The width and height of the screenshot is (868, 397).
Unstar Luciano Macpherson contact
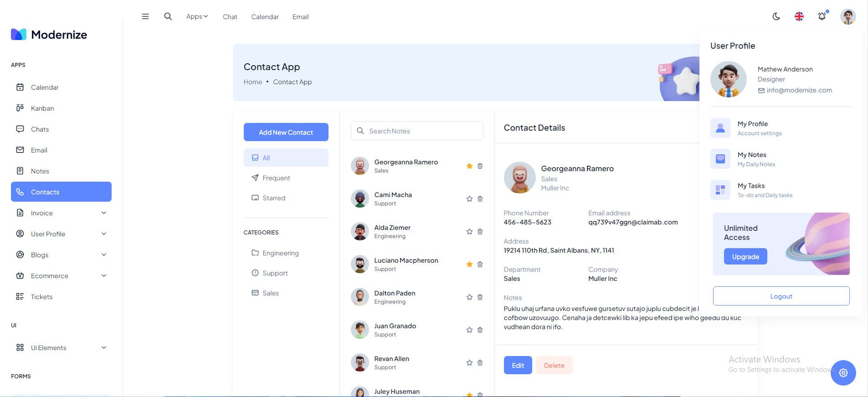click(x=469, y=265)
